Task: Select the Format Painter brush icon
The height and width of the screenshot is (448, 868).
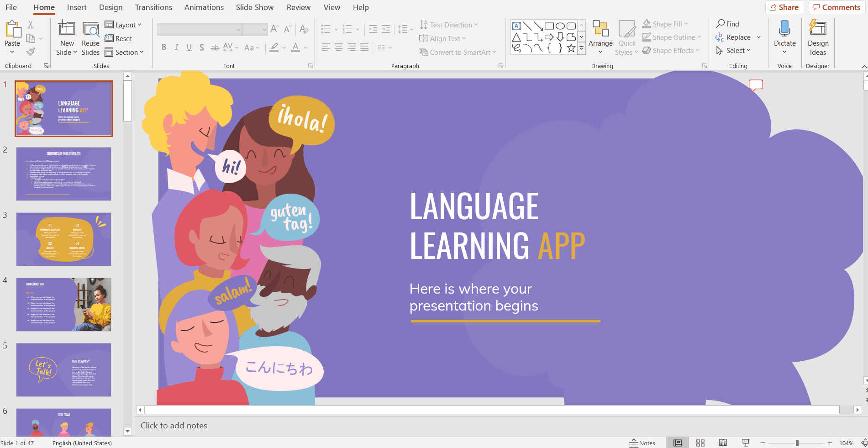Action: 31,52
